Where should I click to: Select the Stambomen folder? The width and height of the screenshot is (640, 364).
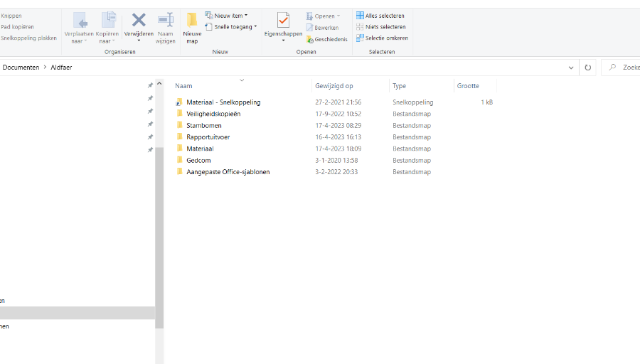point(203,126)
